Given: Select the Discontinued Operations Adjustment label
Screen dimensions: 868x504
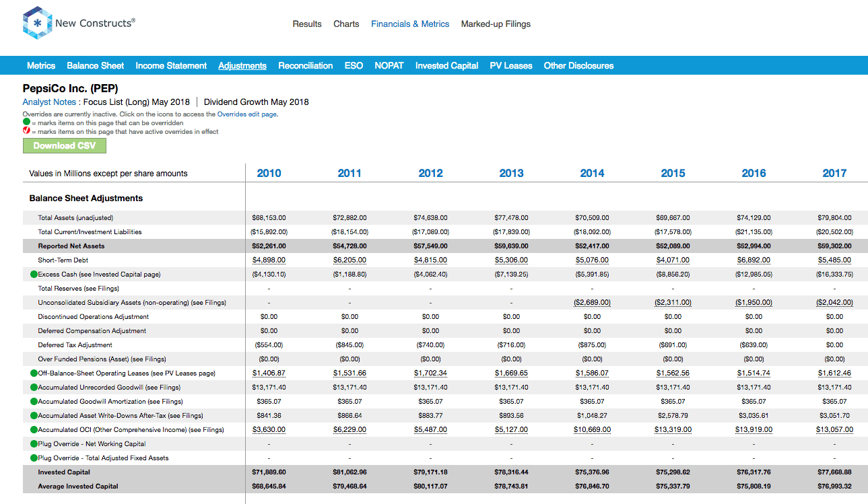Looking at the screenshot, I should [93, 317].
